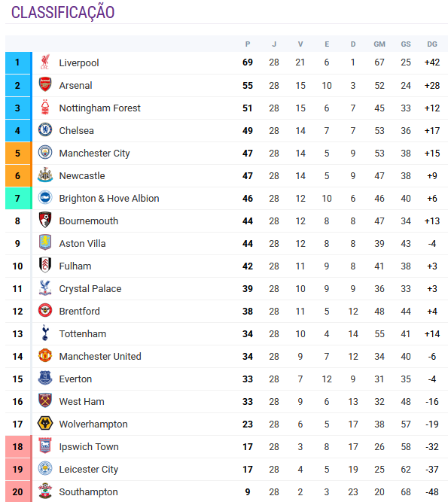The image size is (448, 502).
Task: Open the Crystal Palace team link
Action: click(x=90, y=289)
